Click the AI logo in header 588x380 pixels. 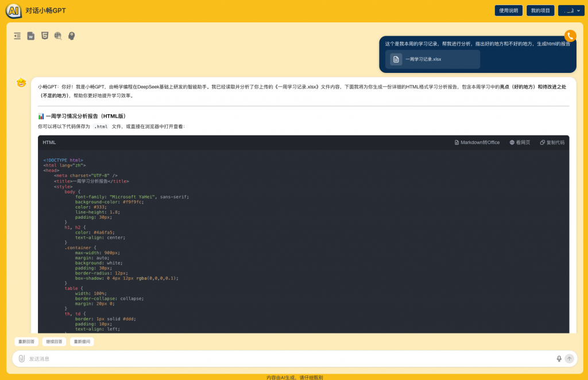click(x=13, y=10)
